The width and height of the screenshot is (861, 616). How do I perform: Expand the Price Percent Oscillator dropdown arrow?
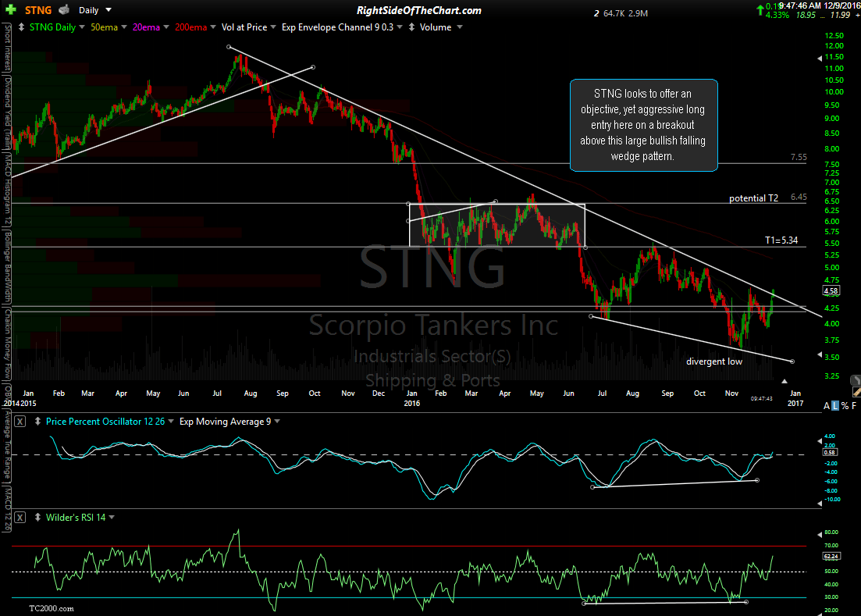171,421
